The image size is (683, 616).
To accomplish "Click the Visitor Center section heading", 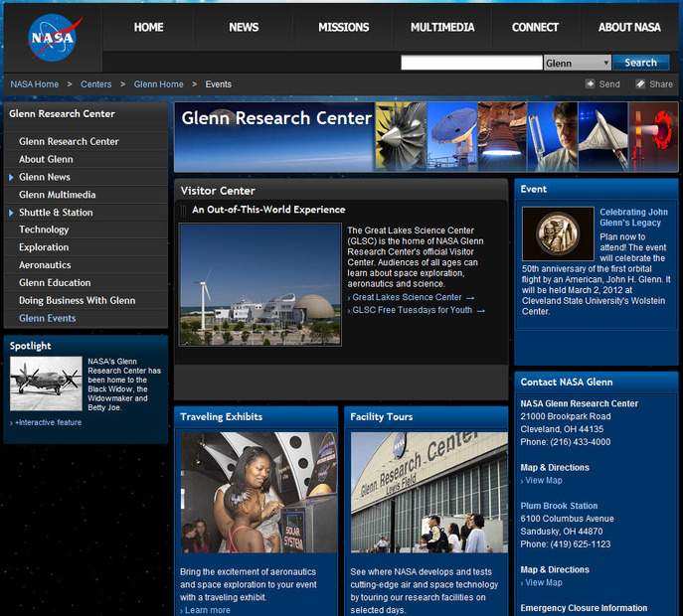I will point(218,191).
